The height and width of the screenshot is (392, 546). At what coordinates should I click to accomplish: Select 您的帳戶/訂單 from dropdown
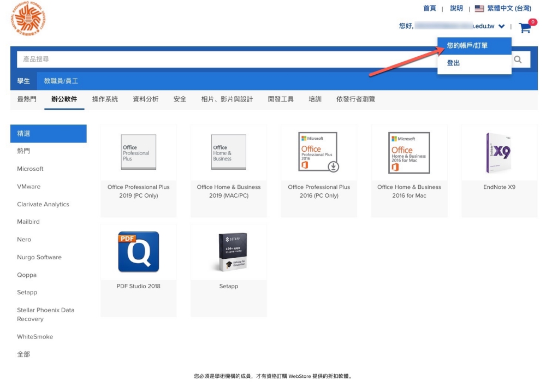[474, 46]
